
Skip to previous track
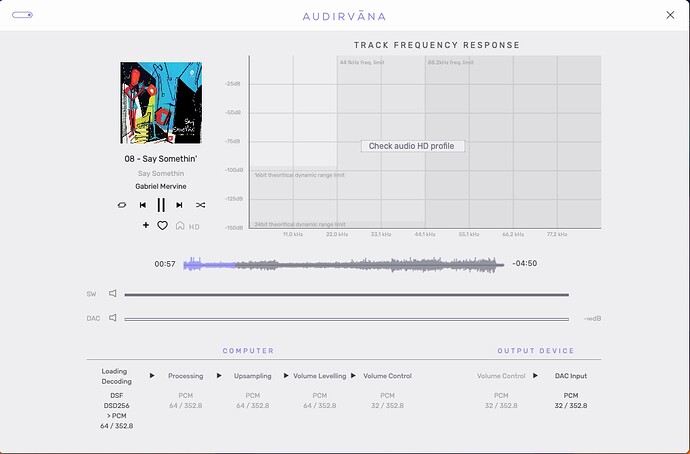coord(143,205)
